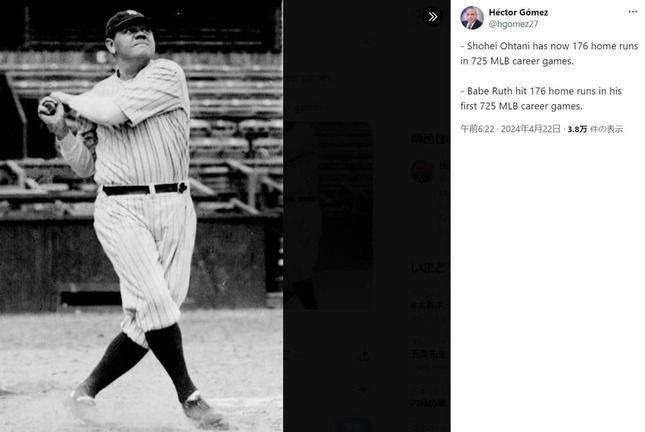The height and width of the screenshot is (432, 645).
Task: Collapse the tweet sidebar with double-chevron
Action: tap(433, 17)
